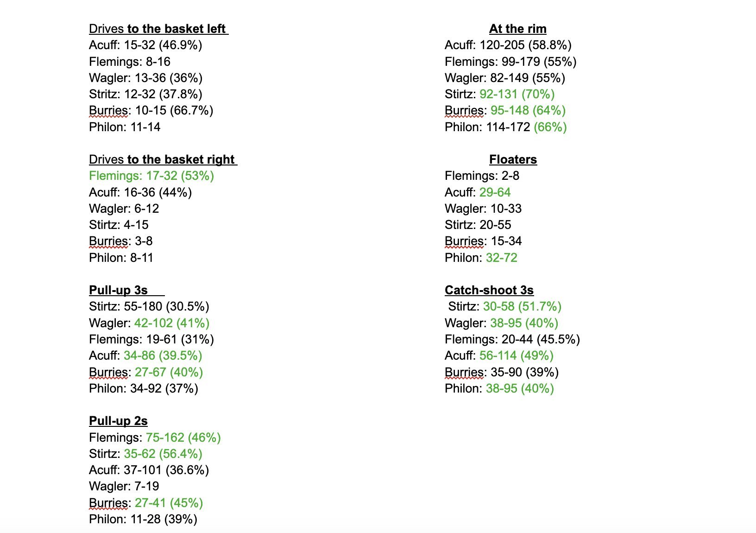This screenshot has width=756, height=533.
Task: Click 'Stirtz: 55-180 (30.5%)' pull-up 3s line
Action: pos(149,306)
